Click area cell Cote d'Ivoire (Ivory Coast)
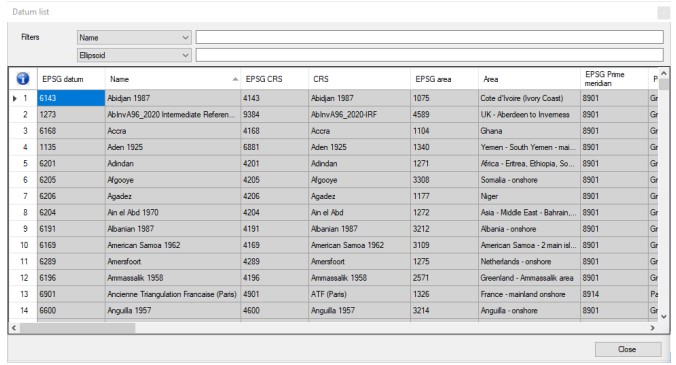This screenshot has width=676, height=365. pos(529,98)
